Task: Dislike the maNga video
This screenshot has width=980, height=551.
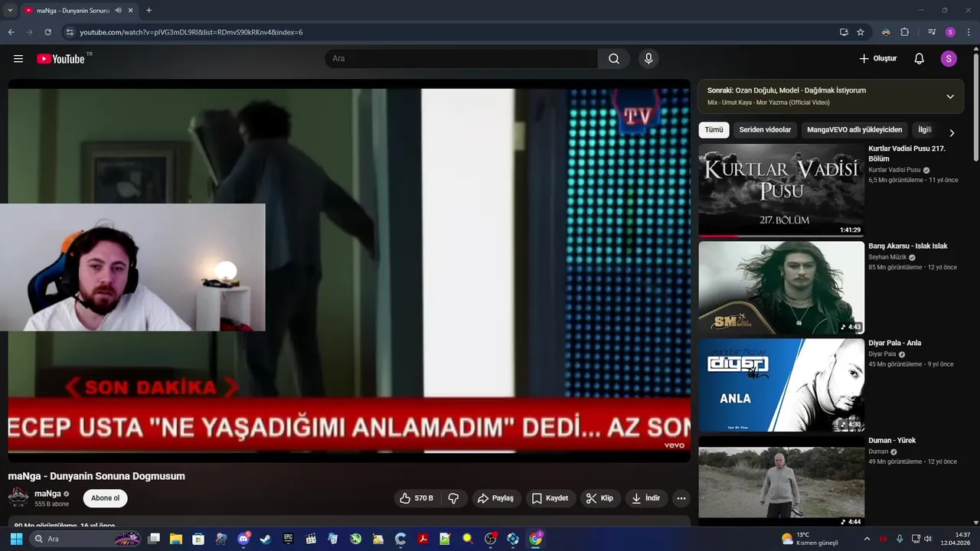Action: [453, 498]
